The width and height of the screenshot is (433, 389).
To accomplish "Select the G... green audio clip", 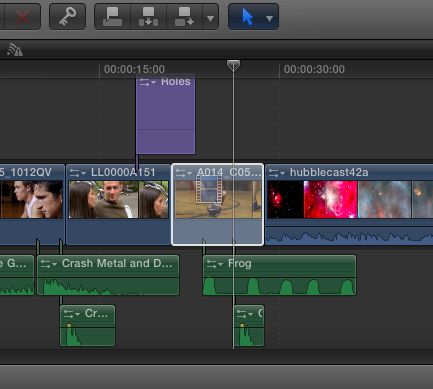I will pos(17,275).
